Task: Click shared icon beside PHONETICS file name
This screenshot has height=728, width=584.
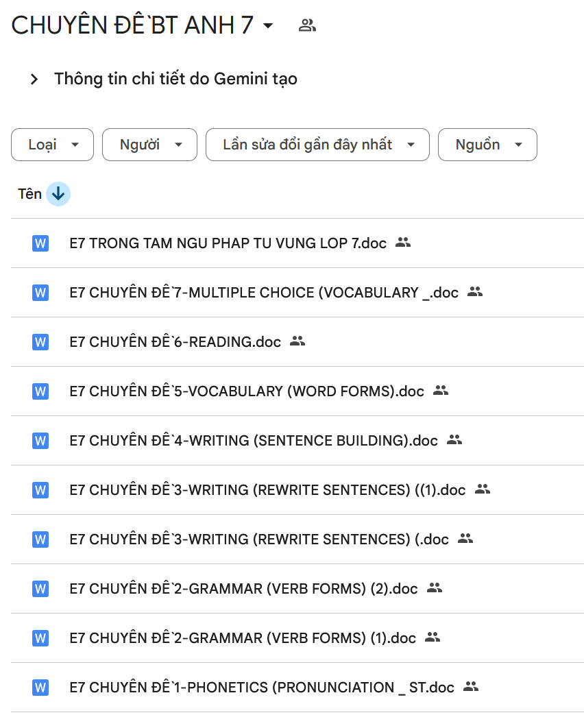Action: 471,687
